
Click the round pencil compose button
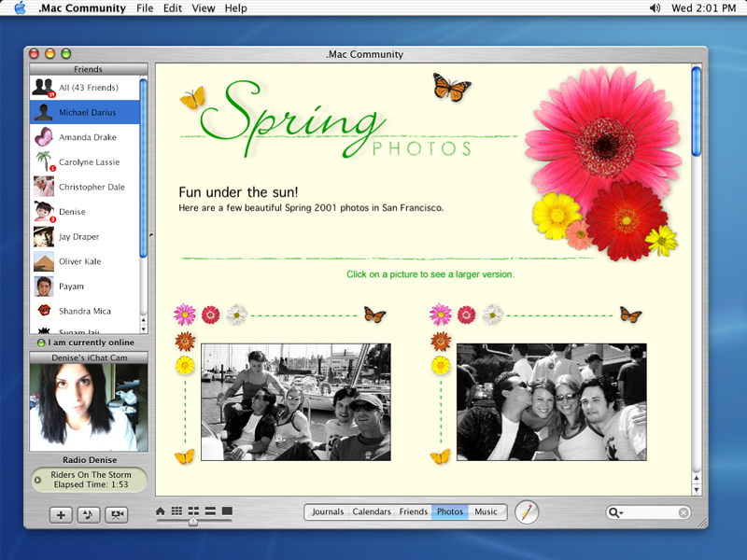point(527,512)
